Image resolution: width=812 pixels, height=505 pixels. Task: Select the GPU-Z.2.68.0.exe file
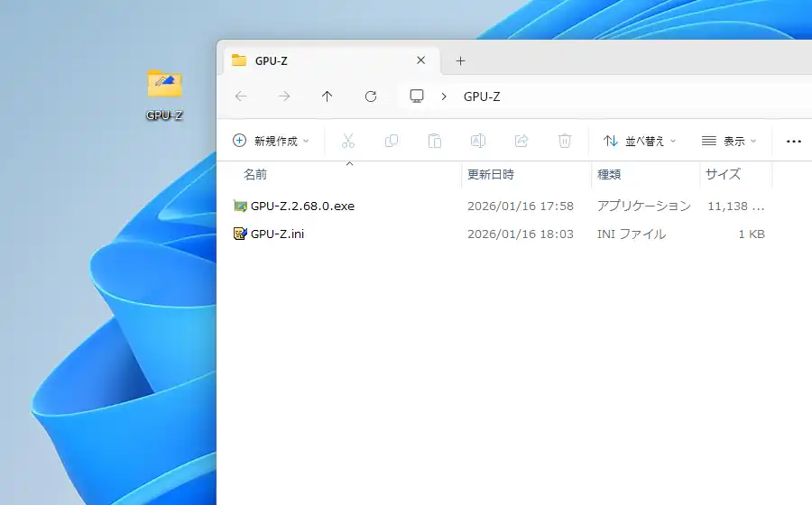tap(302, 206)
